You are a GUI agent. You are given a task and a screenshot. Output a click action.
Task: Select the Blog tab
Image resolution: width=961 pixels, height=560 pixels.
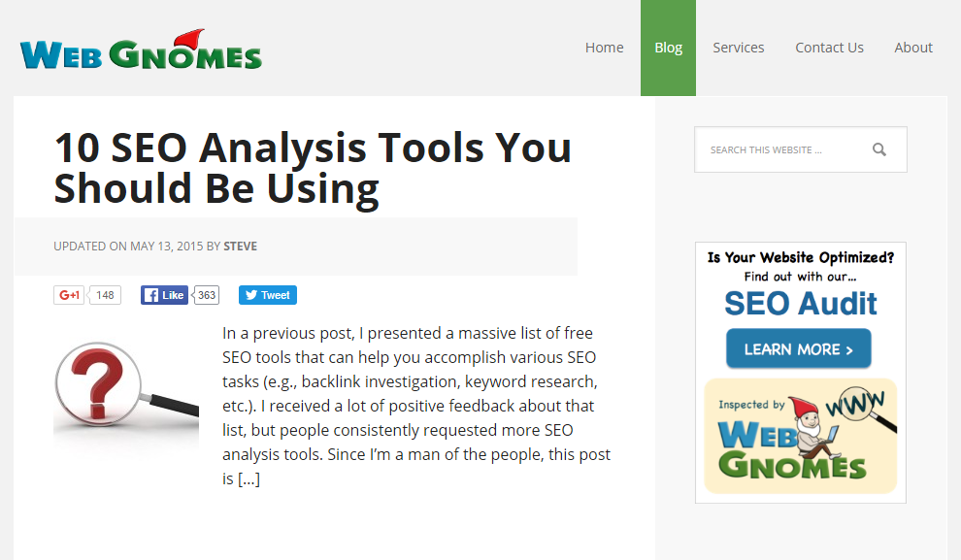(x=668, y=48)
